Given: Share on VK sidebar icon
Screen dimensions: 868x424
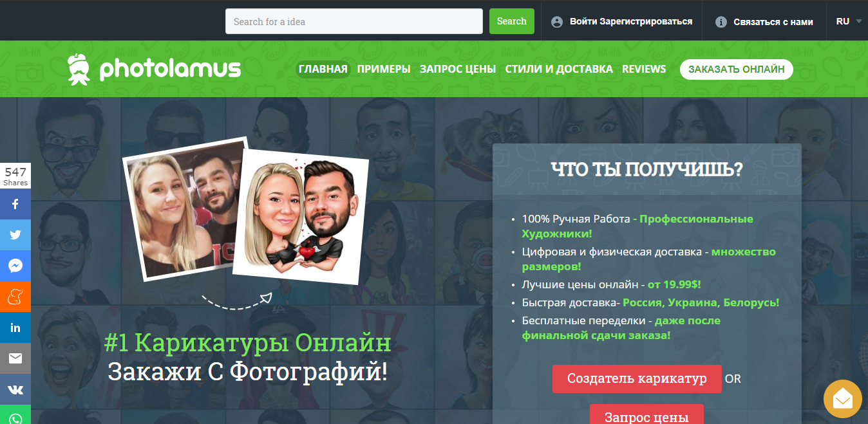Looking at the screenshot, I should 15,389.
